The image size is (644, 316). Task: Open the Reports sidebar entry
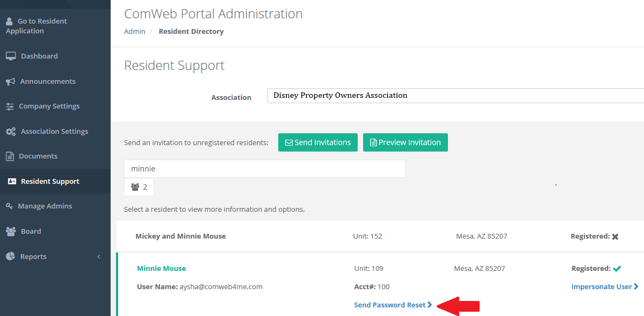click(33, 256)
